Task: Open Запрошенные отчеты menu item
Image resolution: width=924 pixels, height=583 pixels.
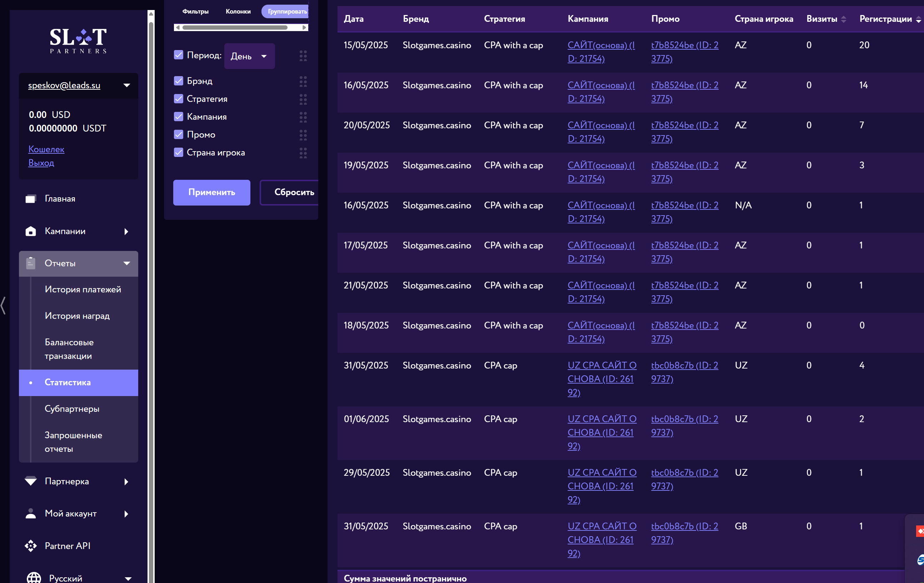Action: point(73,442)
